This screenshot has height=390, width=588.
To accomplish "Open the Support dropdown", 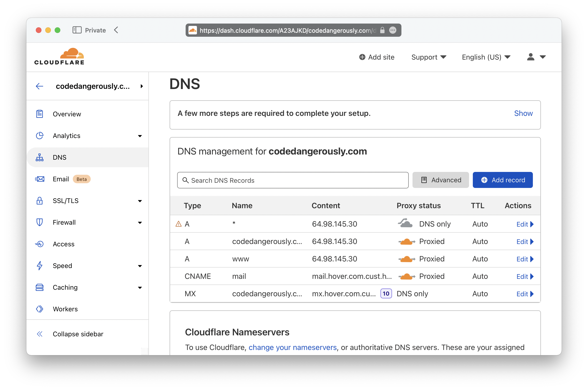I will click(429, 57).
